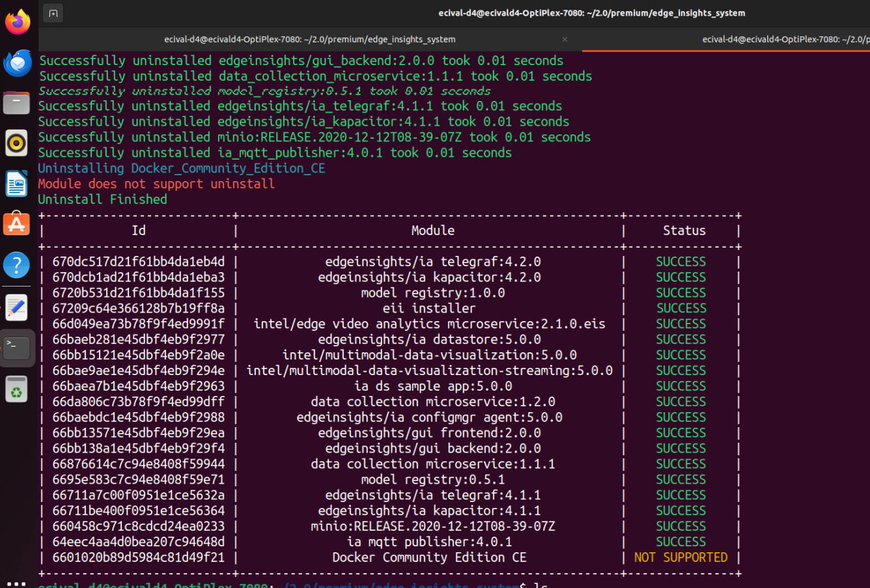The height and width of the screenshot is (588, 870).
Task: Click the 'Module' column header
Action: tap(433, 231)
